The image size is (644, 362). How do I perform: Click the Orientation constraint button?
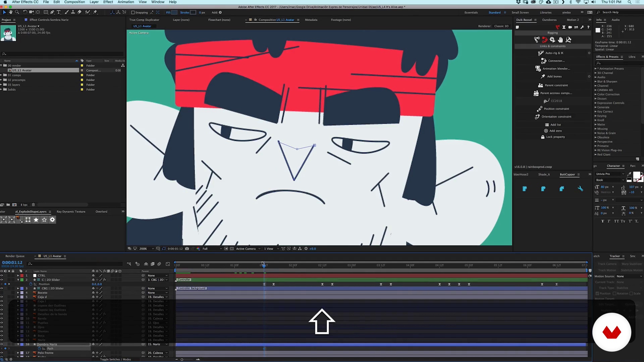553,117
